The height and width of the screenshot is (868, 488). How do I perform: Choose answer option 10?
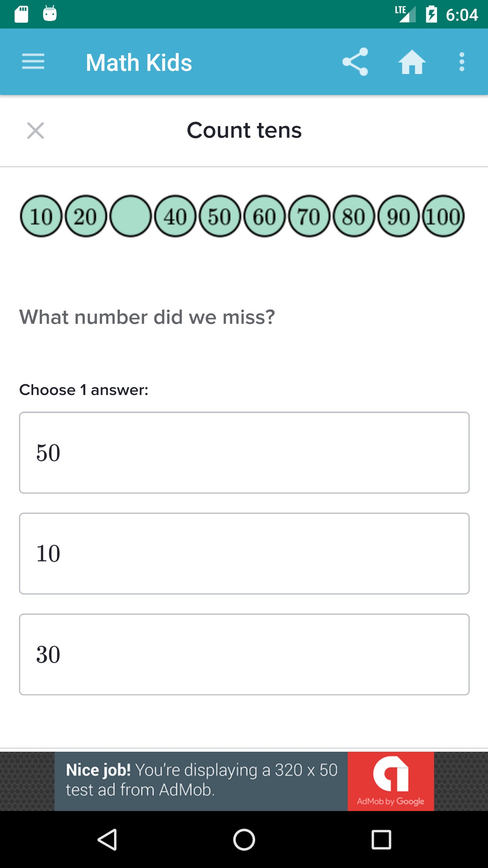(244, 553)
